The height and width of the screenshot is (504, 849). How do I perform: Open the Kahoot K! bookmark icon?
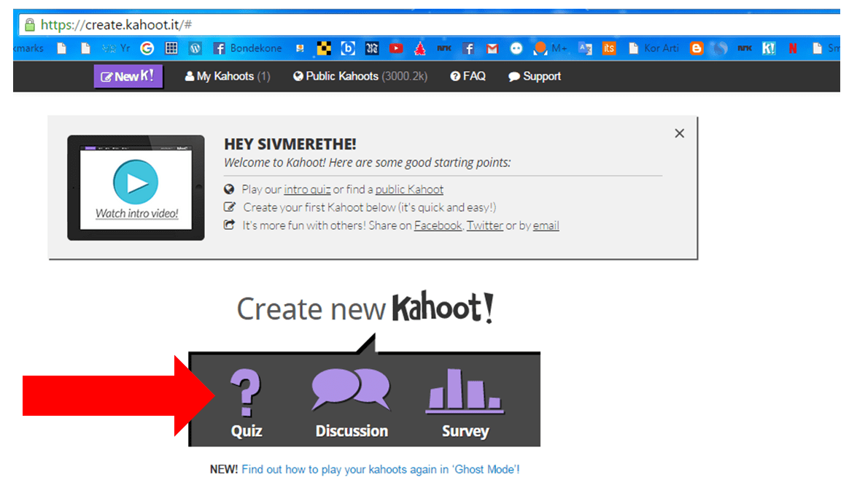(769, 48)
